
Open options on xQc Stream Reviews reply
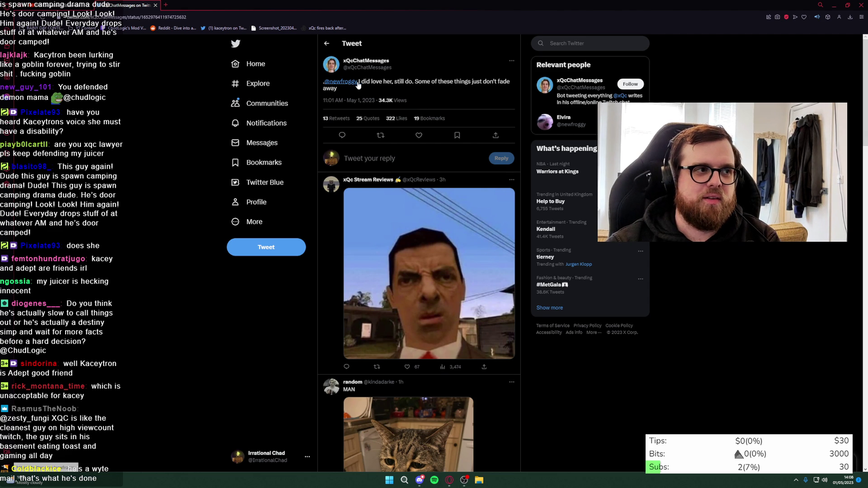point(512,179)
